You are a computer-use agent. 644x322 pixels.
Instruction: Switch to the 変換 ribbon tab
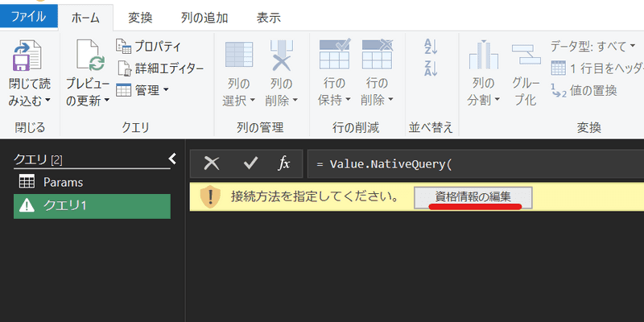coord(140,17)
